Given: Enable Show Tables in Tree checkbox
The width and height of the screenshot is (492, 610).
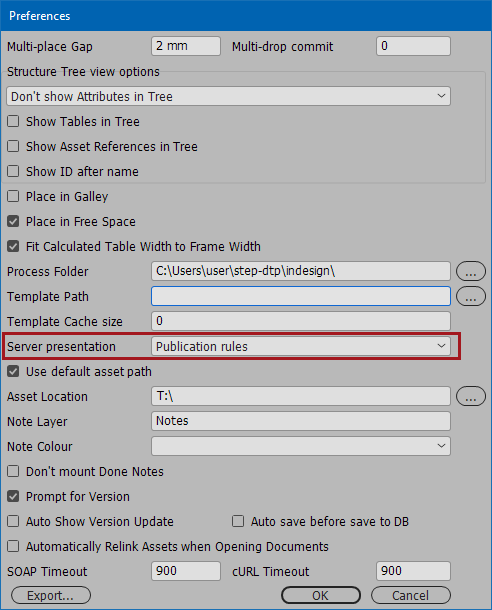Looking at the screenshot, I should coord(13,121).
